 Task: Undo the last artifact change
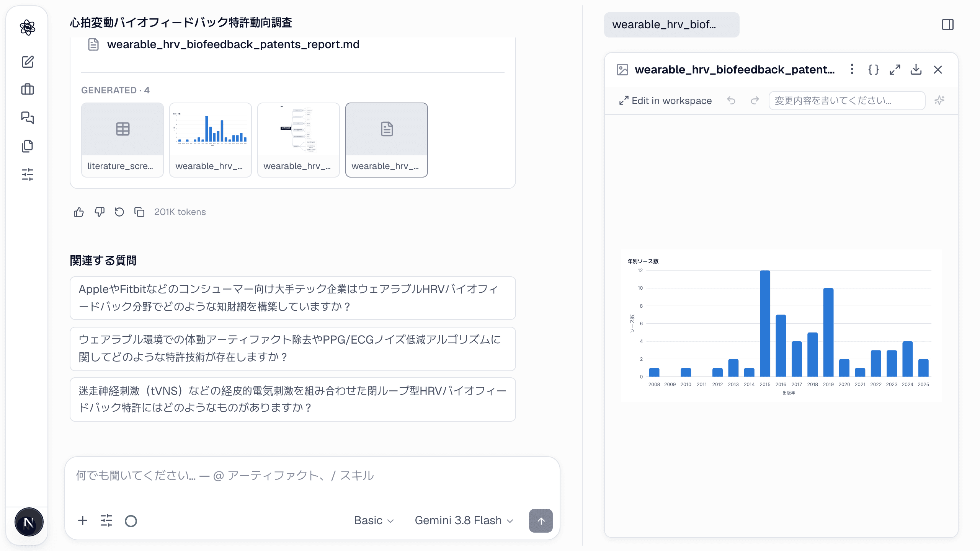coord(731,101)
